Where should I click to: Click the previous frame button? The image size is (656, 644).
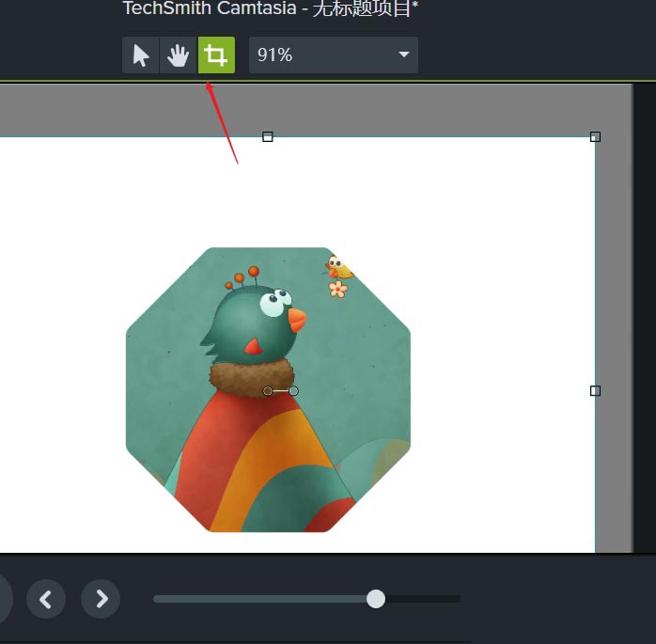[x=46, y=599]
